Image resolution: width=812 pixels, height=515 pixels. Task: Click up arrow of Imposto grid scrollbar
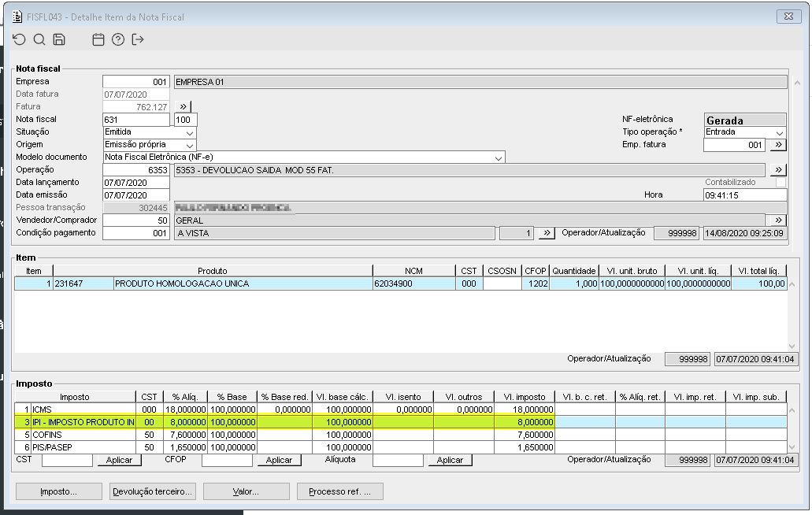pos(792,410)
